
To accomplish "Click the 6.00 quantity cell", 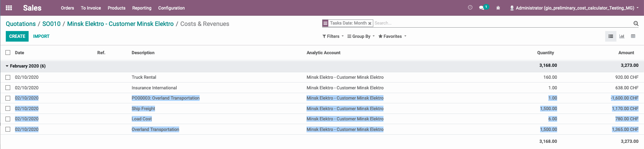I will (553, 119).
